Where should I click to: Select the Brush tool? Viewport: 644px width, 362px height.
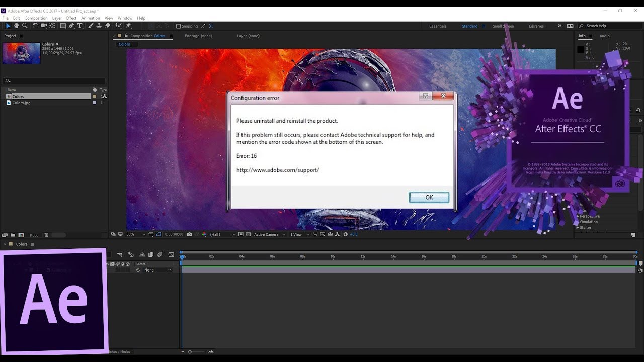91,26
